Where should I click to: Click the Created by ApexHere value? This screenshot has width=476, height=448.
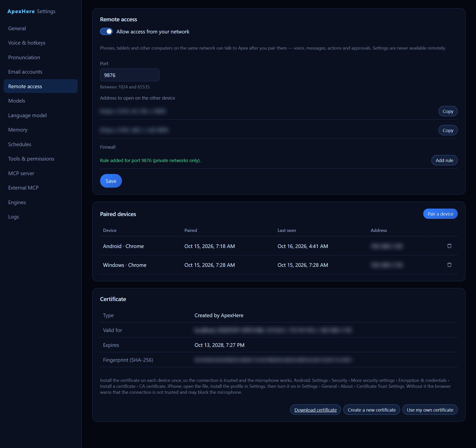pyautogui.click(x=219, y=315)
